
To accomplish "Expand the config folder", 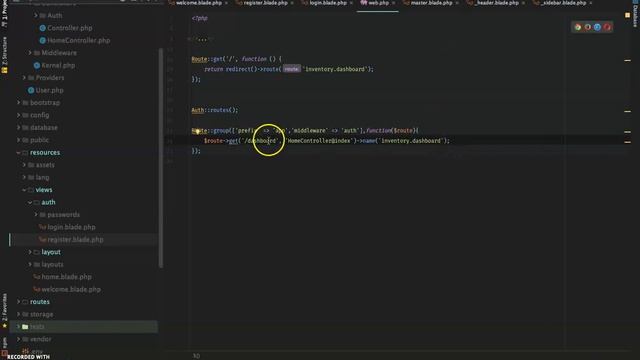I will pos(19,115).
